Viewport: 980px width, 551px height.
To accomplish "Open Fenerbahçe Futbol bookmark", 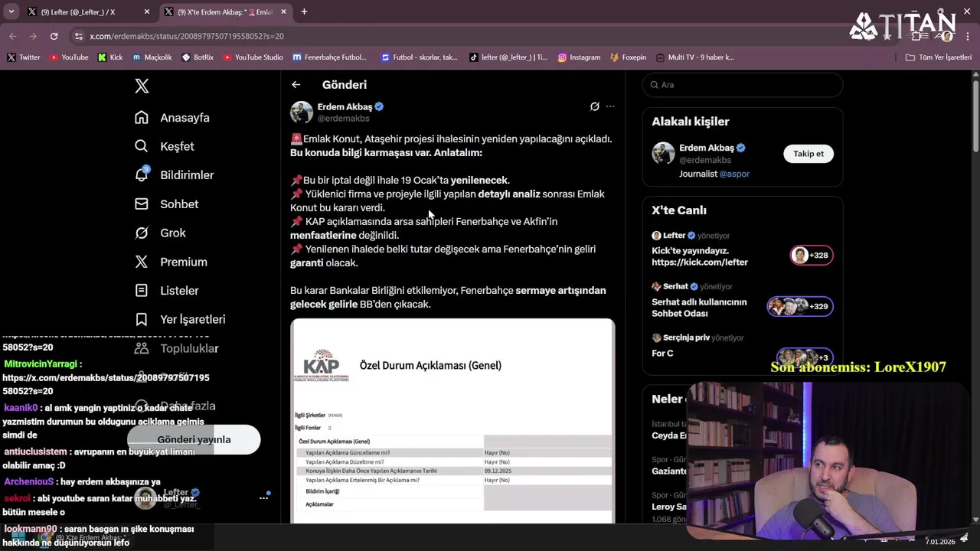I will [x=331, y=57].
